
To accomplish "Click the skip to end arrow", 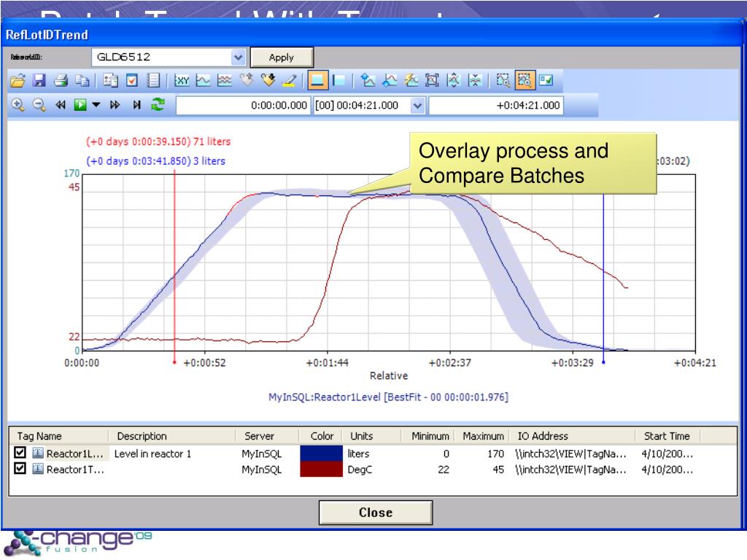I will 136,105.
